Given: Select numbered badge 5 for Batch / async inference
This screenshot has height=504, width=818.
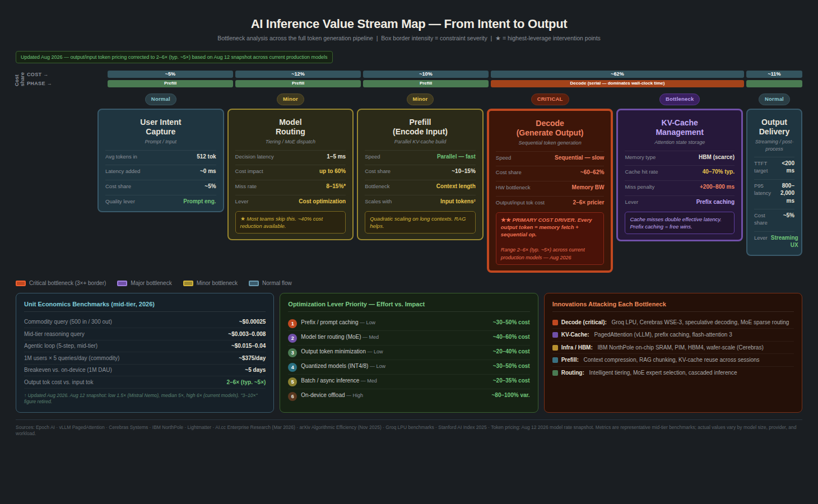Looking at the screenshot, I should pos(292,382).
